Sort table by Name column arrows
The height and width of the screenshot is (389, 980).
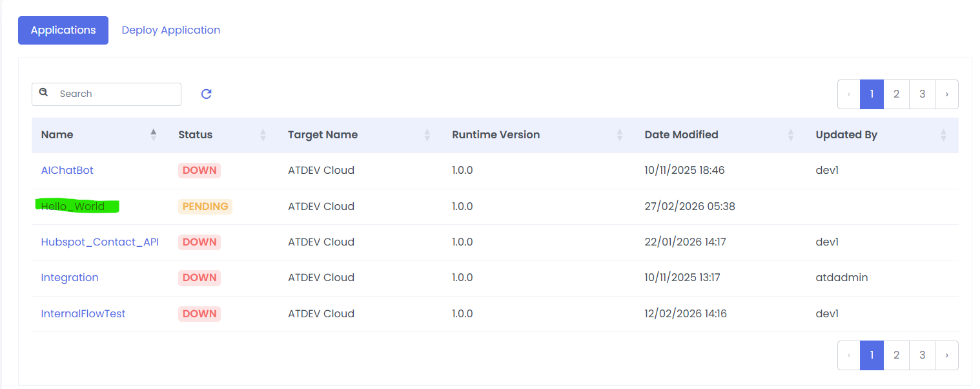pyautogui.click(x=153, y=134)
